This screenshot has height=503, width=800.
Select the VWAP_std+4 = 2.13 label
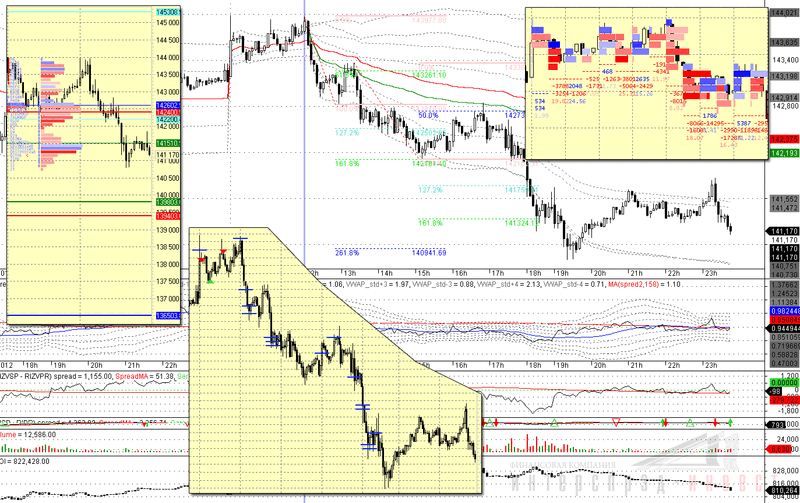click(509, 284)
